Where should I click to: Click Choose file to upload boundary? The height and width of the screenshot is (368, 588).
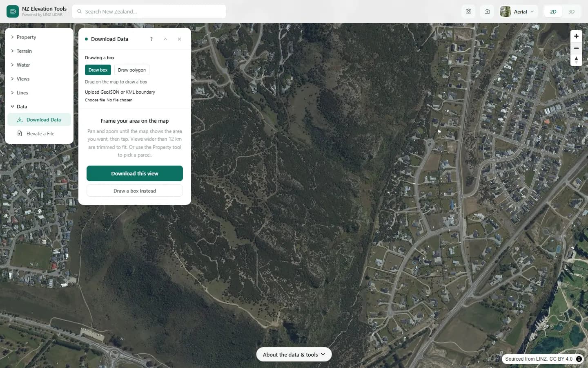point(95,100)
